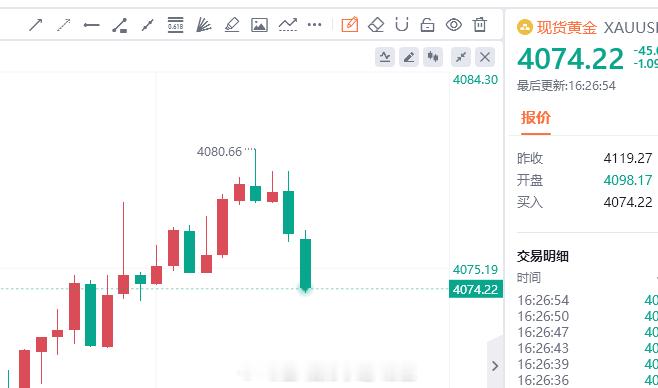Image resolution: width=658 pixels, height=388 pixels.
Task: Pick the horizontal line drawing tool
Action: pyautogui.click(x=91, y=25)
